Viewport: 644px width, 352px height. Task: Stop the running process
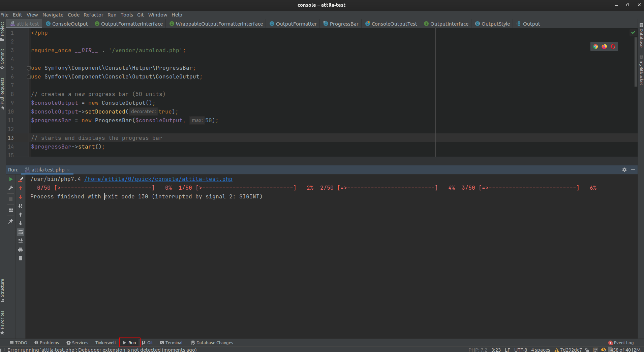10,199
